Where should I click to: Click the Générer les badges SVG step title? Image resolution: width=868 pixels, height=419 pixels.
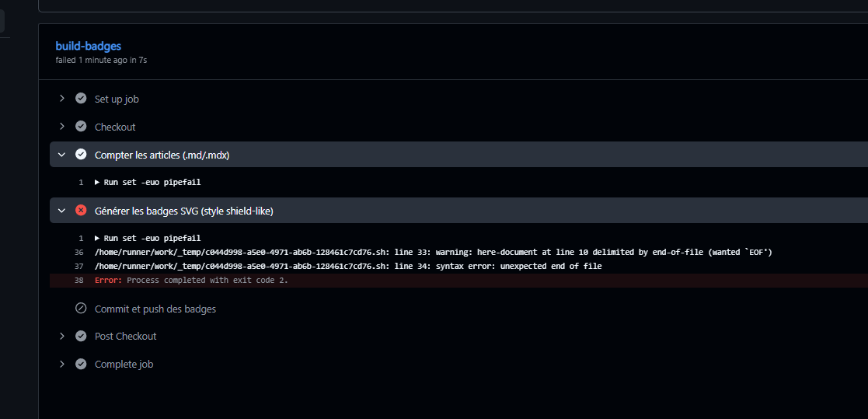(184, 211)
